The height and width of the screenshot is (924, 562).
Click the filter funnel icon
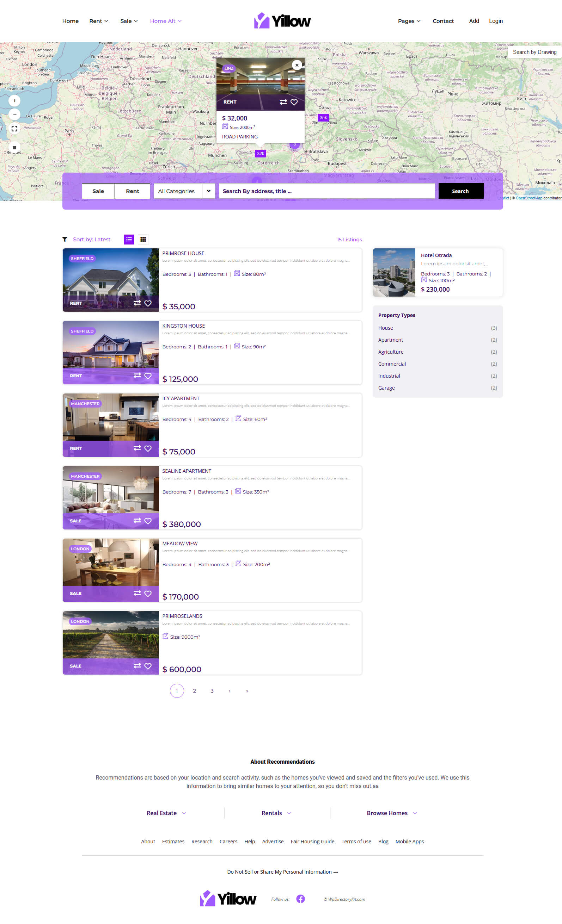coord(65,239)
